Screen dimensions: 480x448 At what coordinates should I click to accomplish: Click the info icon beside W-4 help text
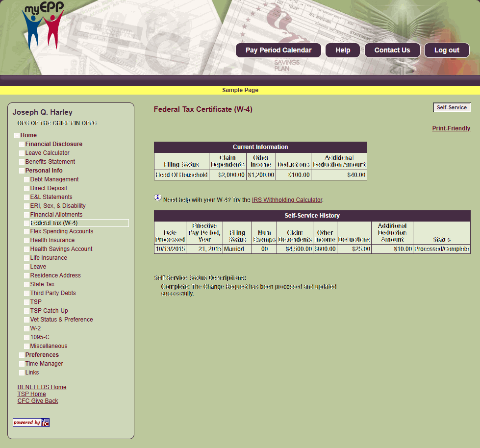pos(157,198)
